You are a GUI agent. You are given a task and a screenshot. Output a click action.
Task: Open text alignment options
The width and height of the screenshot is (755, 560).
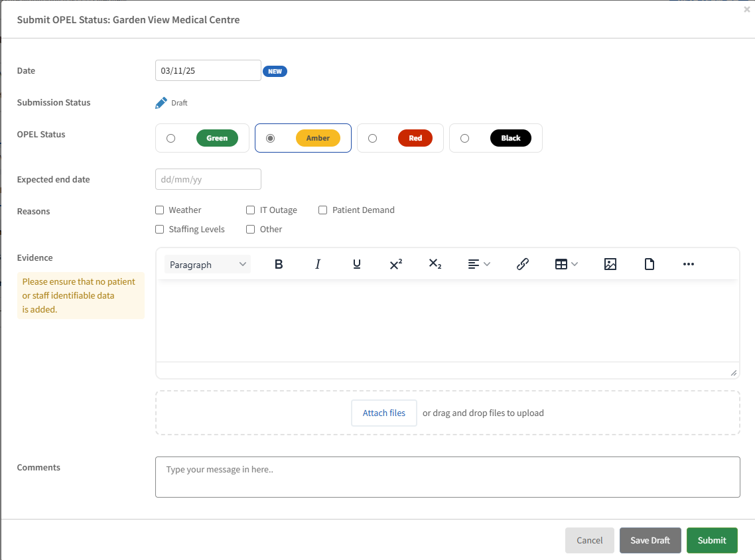click(479, 264)
